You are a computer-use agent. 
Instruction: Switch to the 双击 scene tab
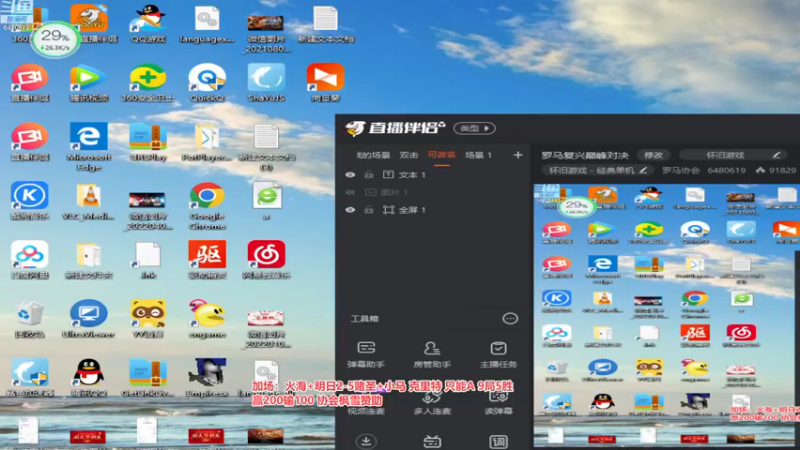click(409, 155)
